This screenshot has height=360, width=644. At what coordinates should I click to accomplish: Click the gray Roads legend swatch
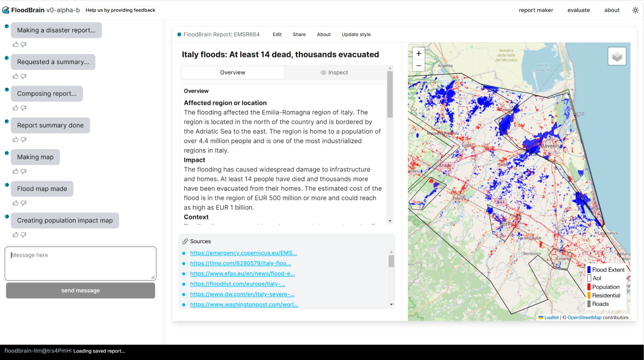point(589,304)
